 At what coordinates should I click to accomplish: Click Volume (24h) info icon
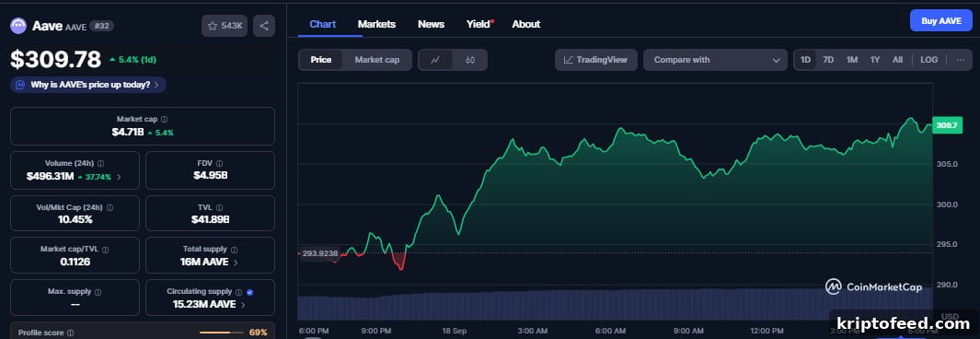coord(100,163)
